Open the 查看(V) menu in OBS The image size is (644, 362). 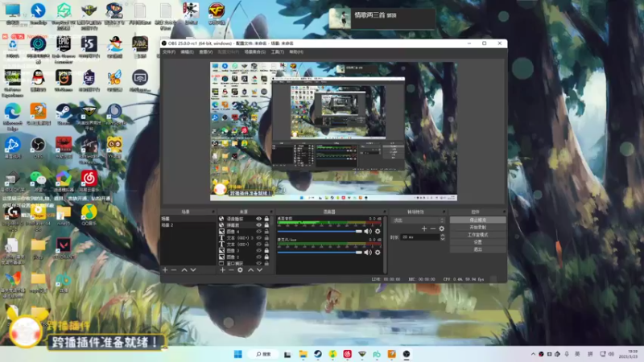click(206, 52)
